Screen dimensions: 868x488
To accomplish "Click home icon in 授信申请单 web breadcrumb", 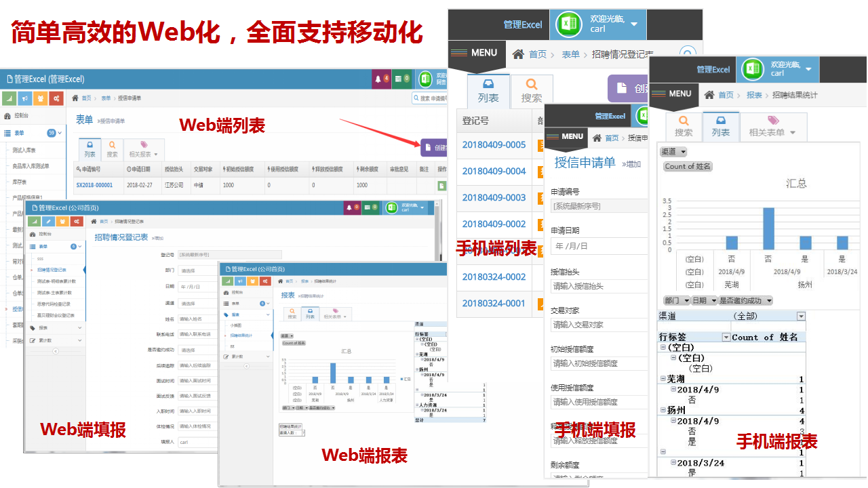I will coord(76,98).
